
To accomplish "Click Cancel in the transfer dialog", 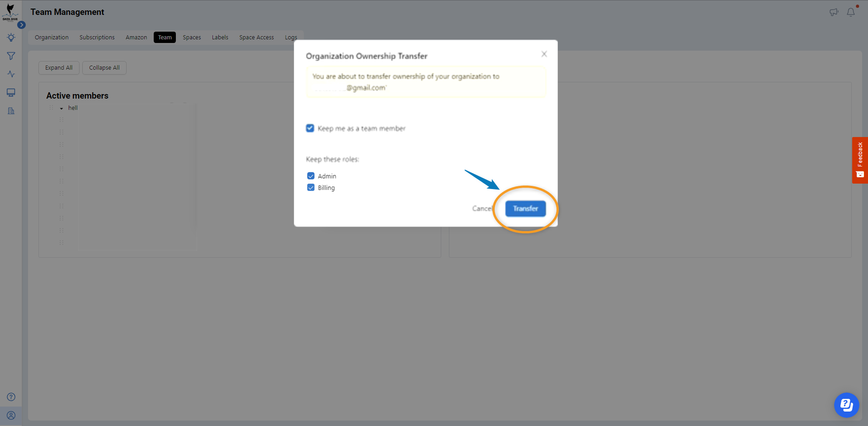I will (x=482, y=208).
